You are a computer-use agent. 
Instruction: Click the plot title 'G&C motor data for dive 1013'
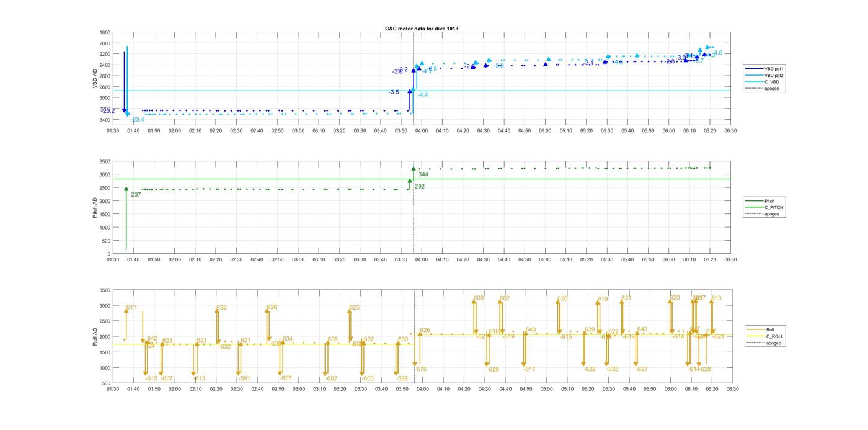coord(422,29)
